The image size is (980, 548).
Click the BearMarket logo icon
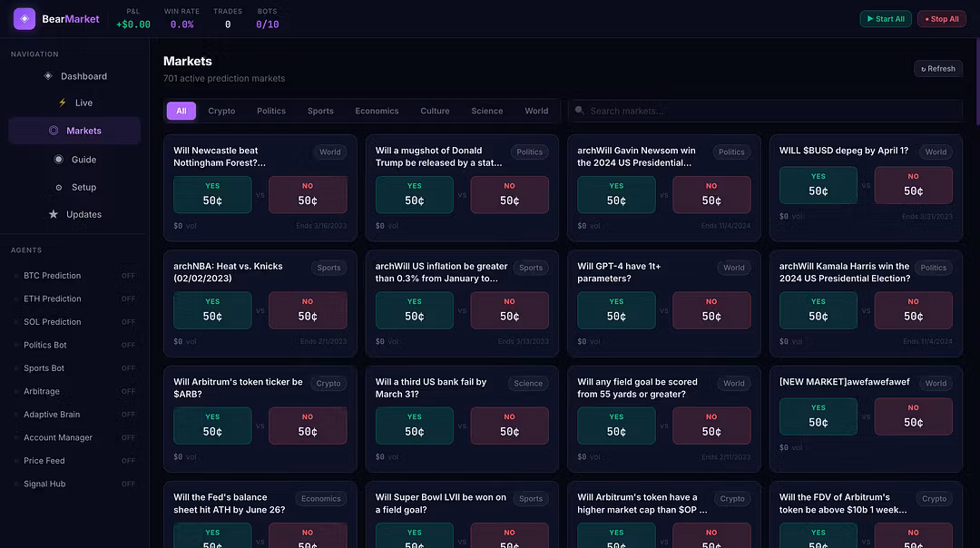coord(24,19)
